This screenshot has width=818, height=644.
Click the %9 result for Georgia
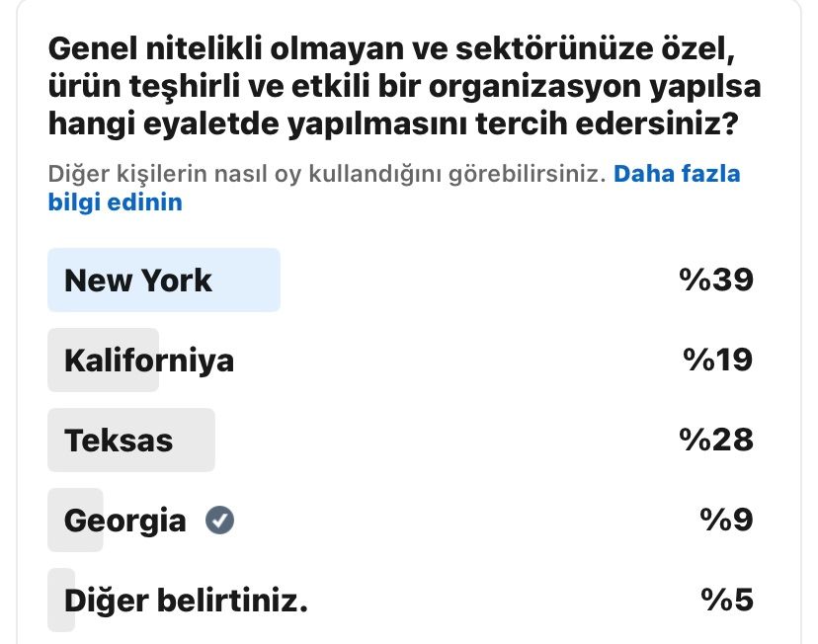tap(728, 521)
